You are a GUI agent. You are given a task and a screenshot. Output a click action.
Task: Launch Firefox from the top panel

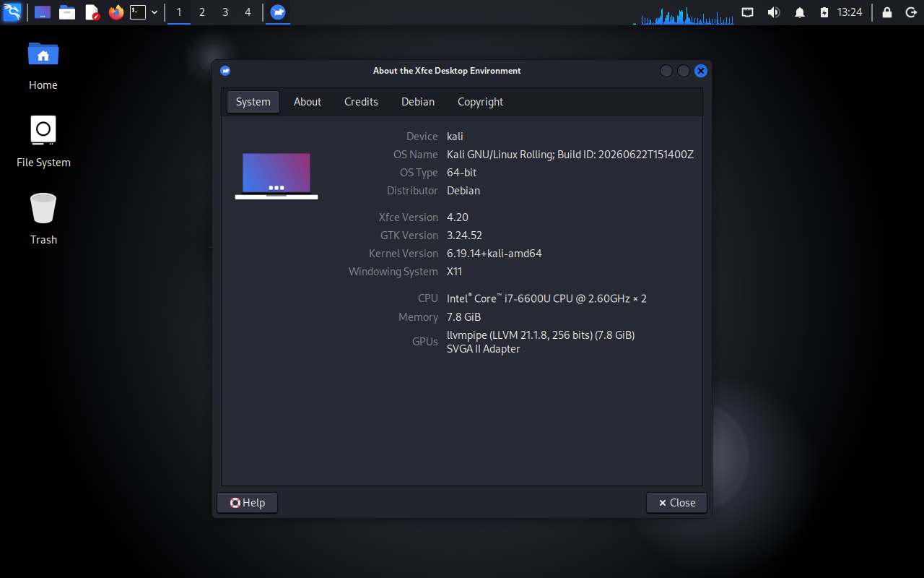116,12
